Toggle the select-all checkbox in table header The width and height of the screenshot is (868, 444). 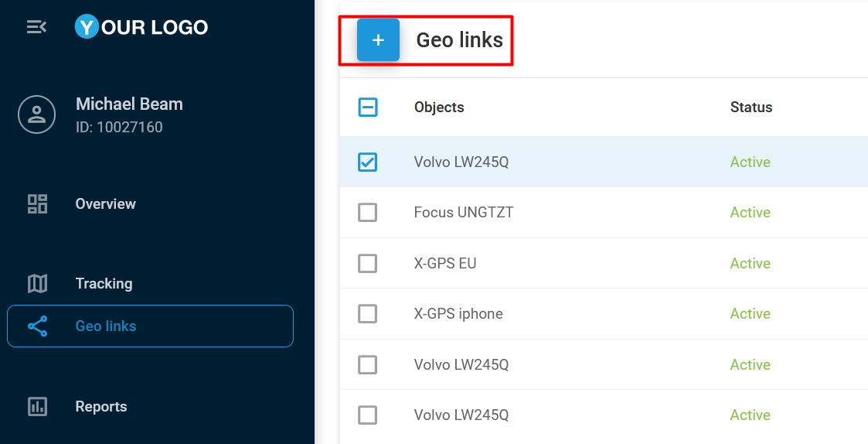coord(368,108)
